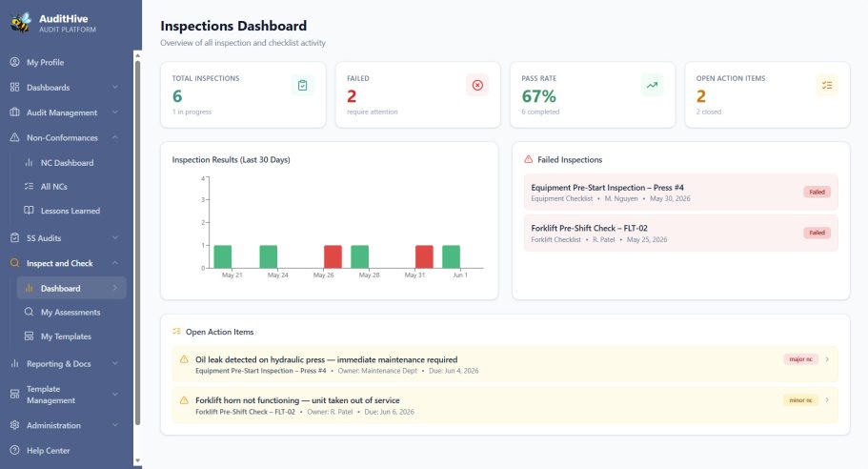Viewport: 868px width, 469px height.
Task: Click the minor nc tag
Action: pos(800,399)
